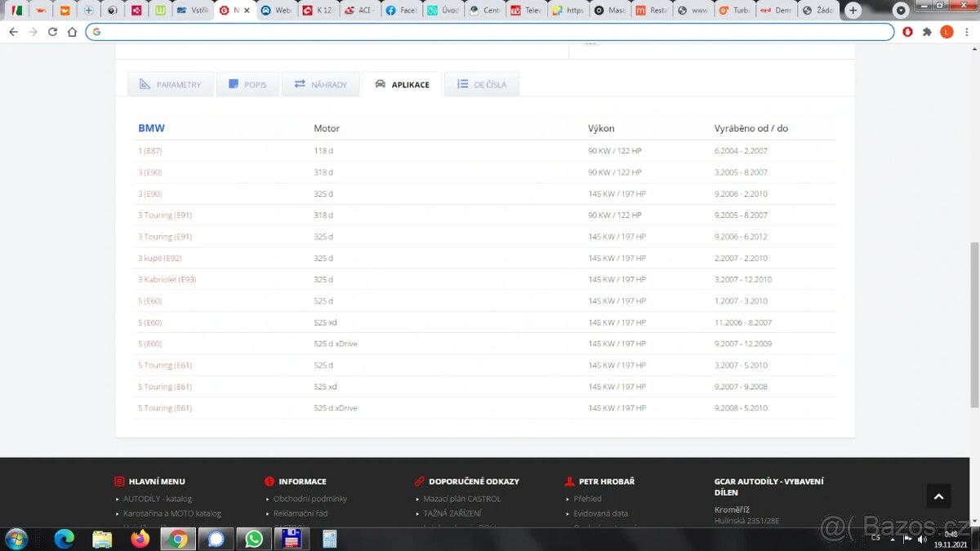Select the Aplikace tab

[402, 84]
